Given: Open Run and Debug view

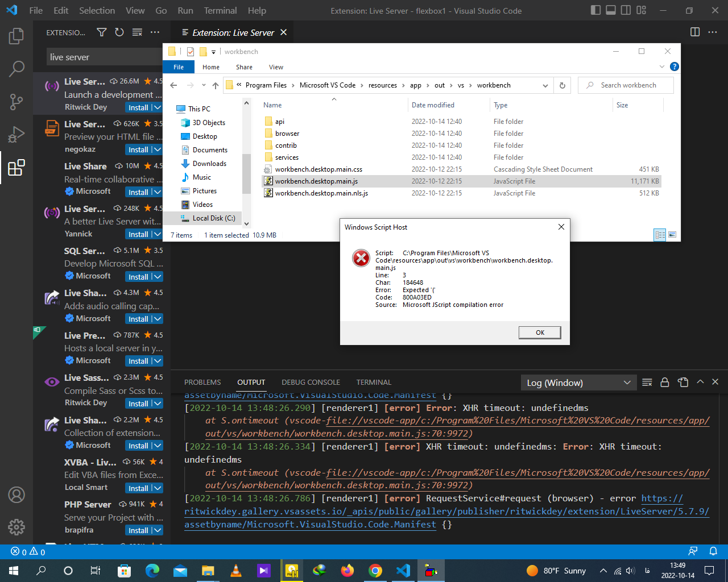Looking at the screenshot, I should [x=16, y=135].
